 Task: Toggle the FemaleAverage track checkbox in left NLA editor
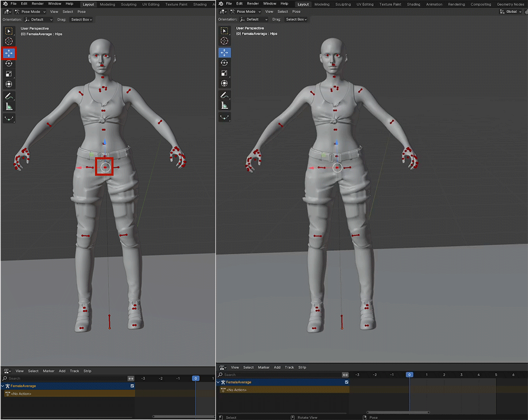click(x=131, y=386)
